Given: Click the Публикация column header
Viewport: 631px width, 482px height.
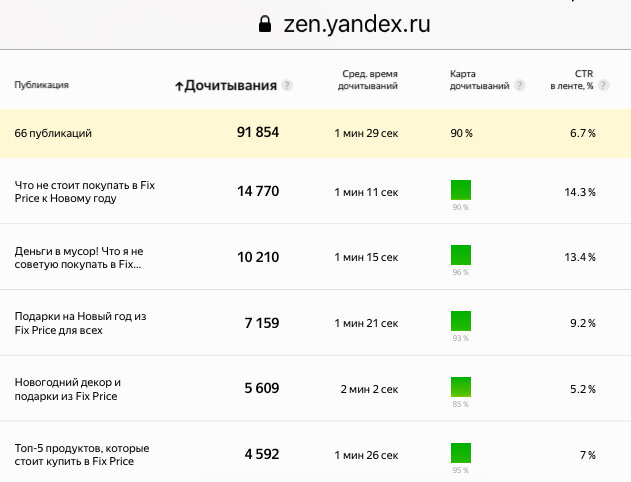Looking at the screenshot, I should click(41, 85).
